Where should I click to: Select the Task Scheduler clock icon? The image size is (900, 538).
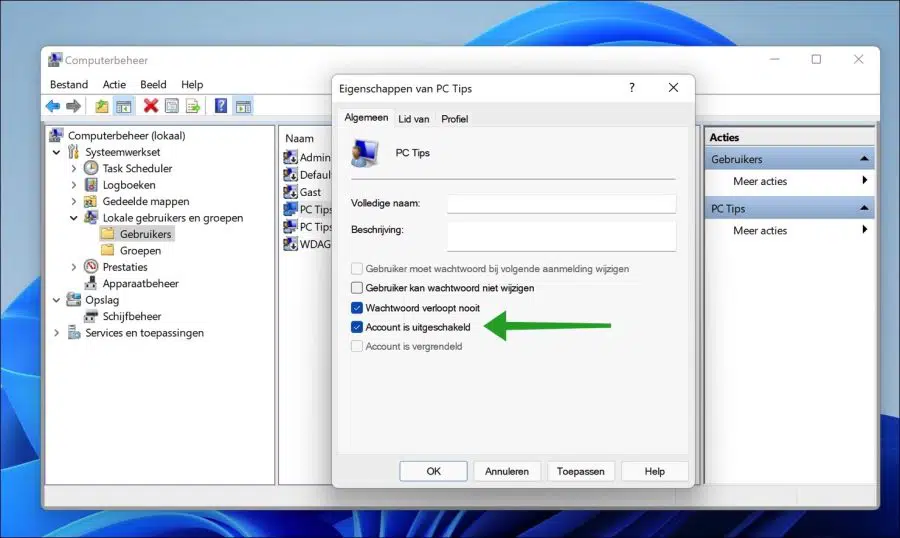[x=91, y=168]
